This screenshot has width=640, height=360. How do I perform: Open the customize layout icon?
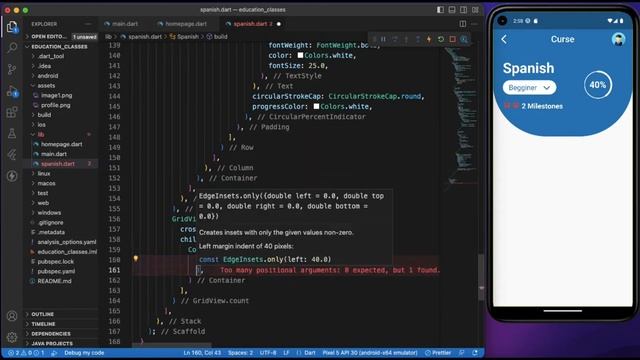point(476,10)
